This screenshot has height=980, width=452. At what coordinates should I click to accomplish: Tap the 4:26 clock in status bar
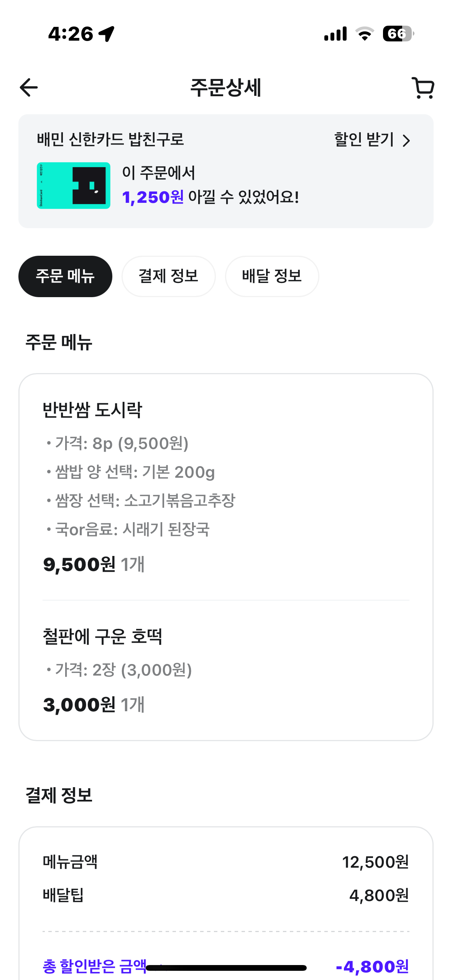point(71,34)
